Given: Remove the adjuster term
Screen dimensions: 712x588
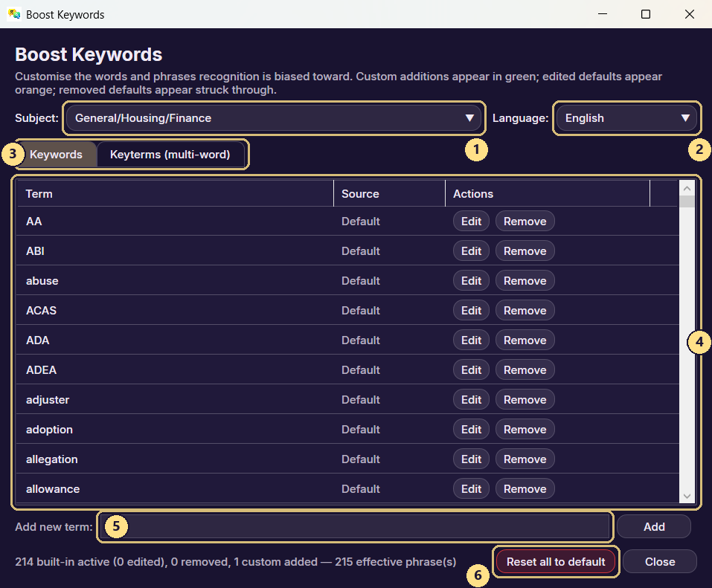Looking at the screenshot, I should point(525,400).
